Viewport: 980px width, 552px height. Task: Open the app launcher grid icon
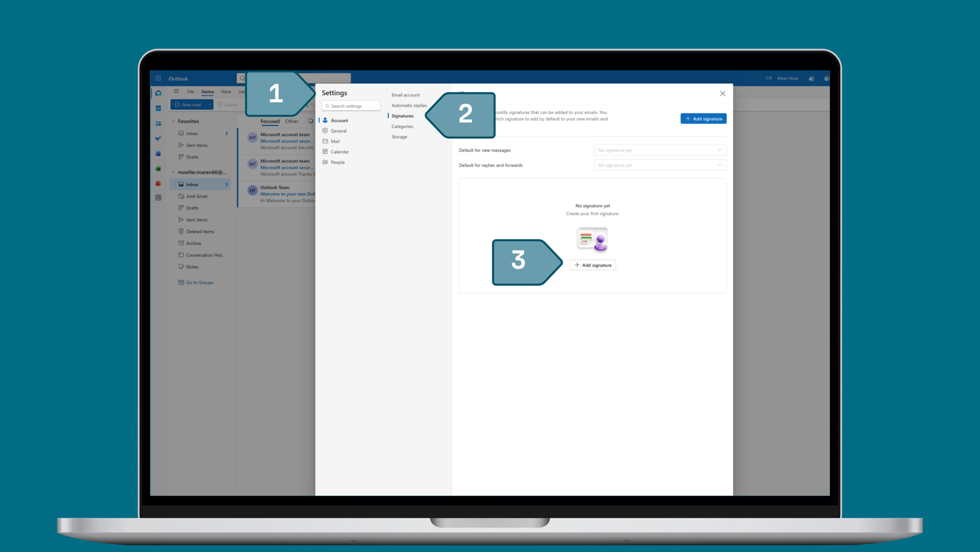[x=157, y=78]
